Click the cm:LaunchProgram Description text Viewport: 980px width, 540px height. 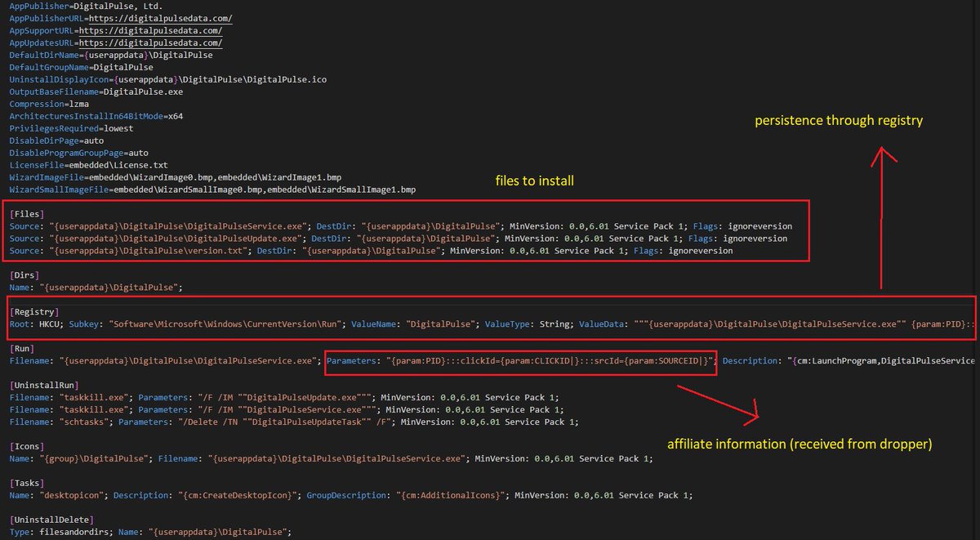coord(880,360)
